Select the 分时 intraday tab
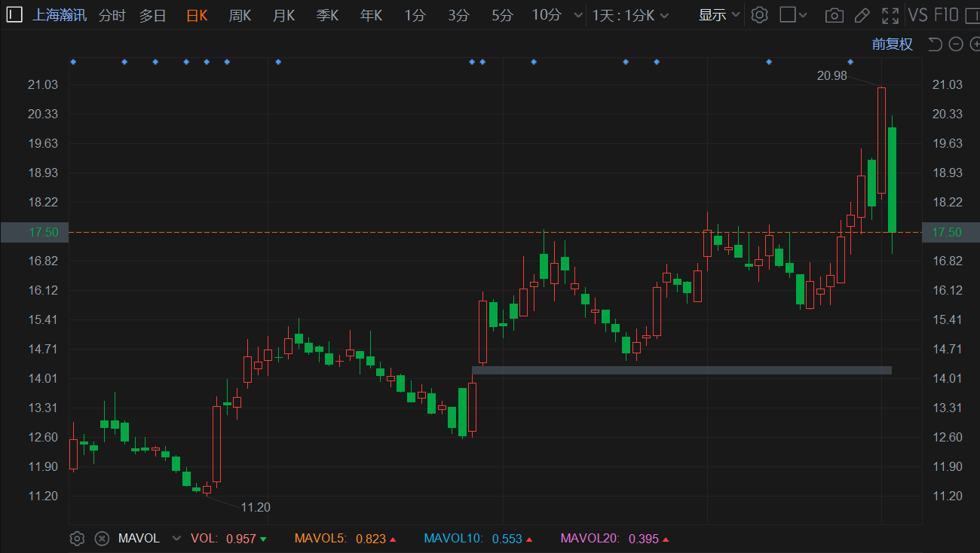980x553 pixels. [112, 15]
